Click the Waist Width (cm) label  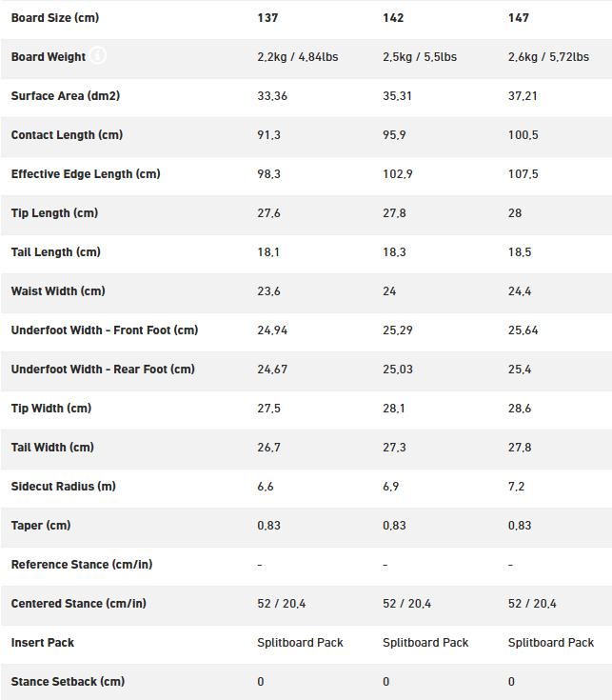(58, 291)
